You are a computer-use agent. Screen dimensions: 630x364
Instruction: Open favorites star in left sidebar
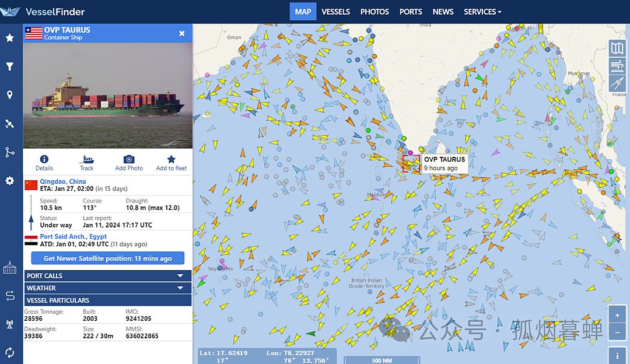click(x=10, y=38)
